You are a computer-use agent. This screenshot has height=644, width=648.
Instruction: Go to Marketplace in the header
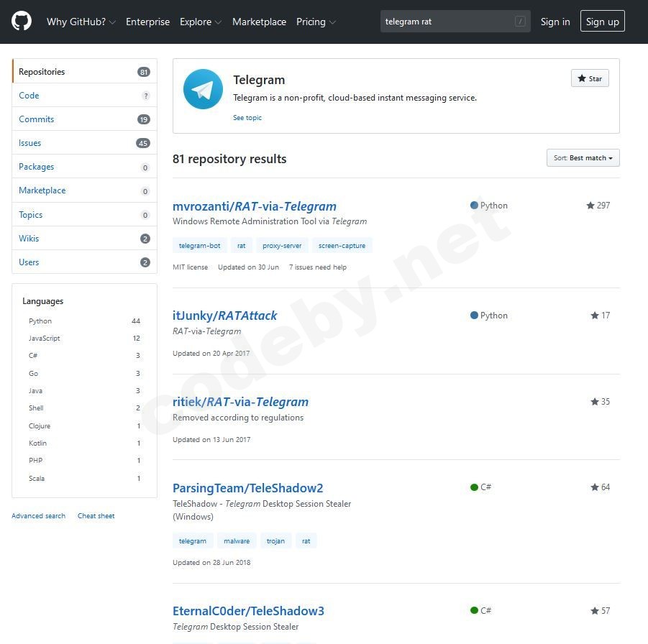pos(259,22)
